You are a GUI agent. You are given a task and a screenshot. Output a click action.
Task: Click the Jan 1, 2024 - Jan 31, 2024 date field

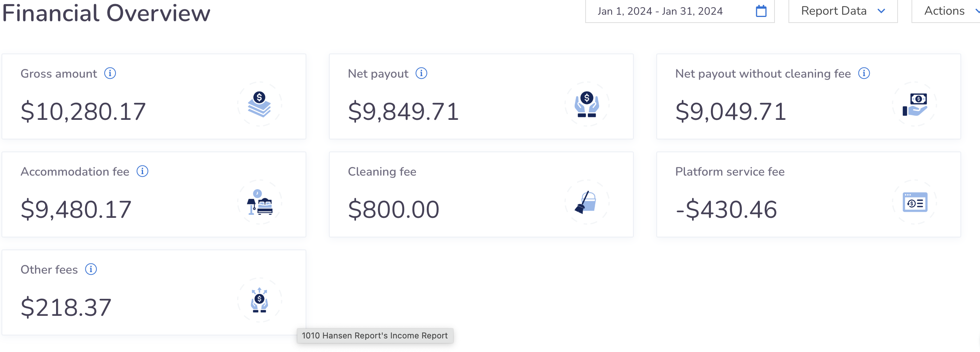(x=679, y=11)
